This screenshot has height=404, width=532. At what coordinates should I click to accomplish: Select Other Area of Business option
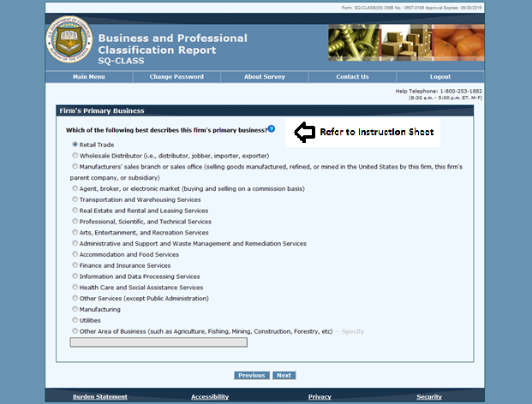tap(75, 331)
